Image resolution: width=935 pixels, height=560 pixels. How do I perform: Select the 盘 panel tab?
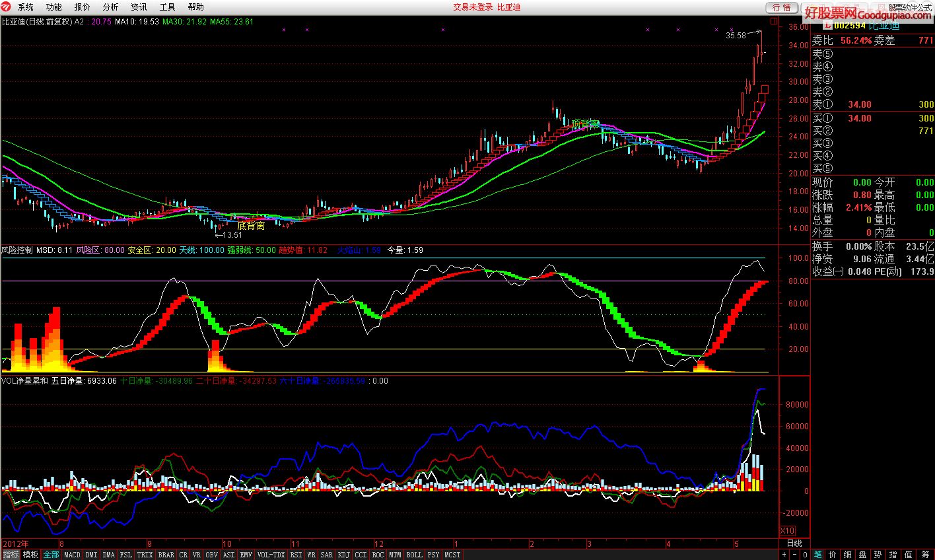coord(863,555)
